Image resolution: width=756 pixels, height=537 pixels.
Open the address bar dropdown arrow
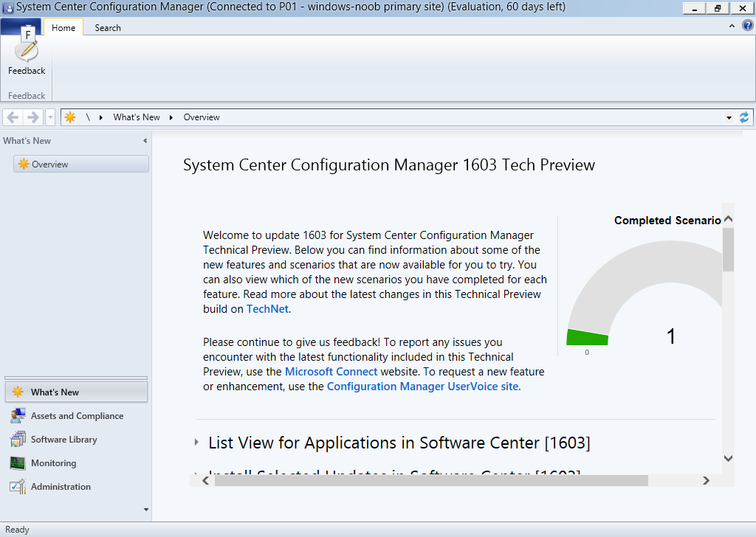pos(729,117)
